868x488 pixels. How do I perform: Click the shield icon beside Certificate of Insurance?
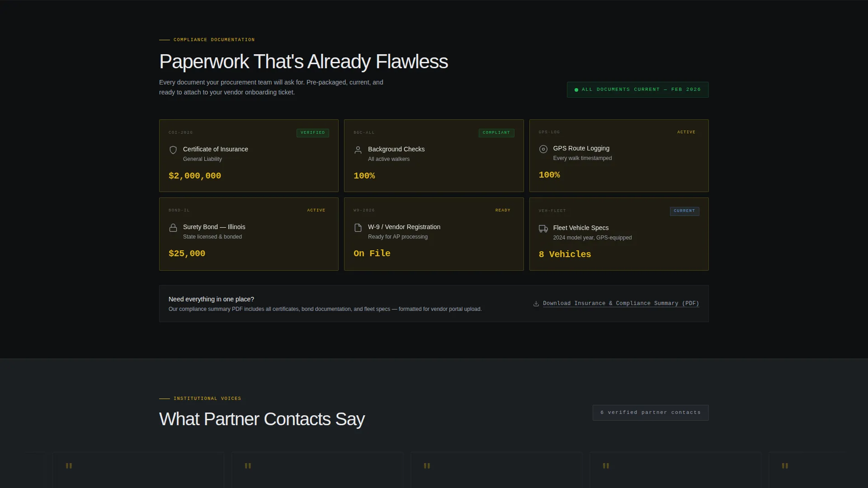click(173, 150)
